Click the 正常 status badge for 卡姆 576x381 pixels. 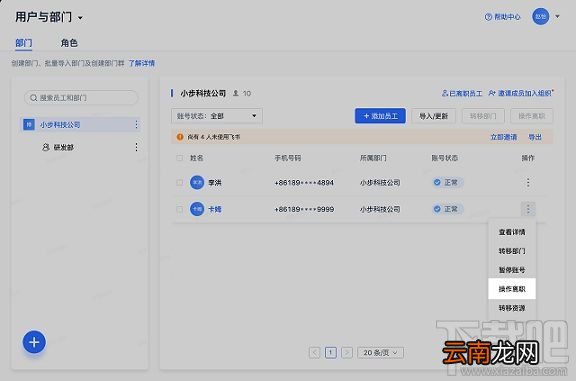click(447, 209)
